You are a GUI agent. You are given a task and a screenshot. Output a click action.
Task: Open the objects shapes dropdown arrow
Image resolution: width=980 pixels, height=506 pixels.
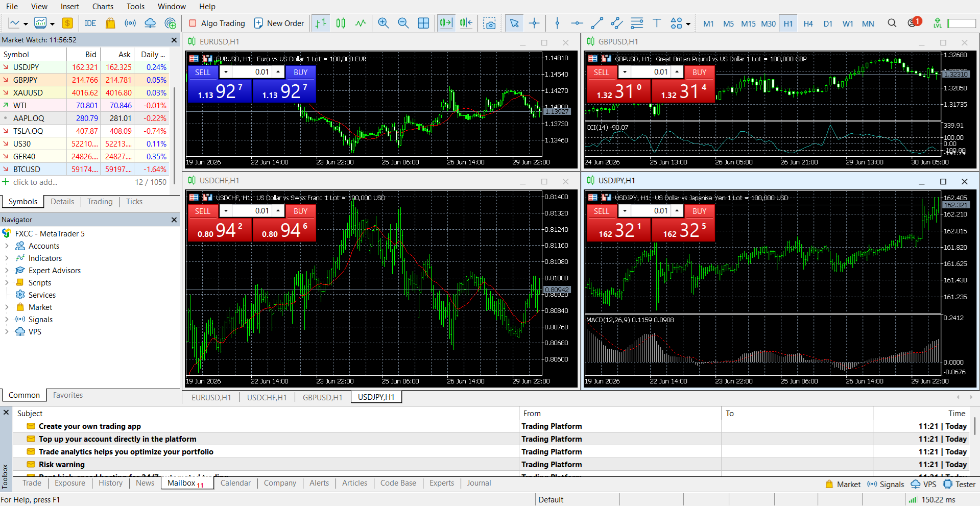(688, 24)
